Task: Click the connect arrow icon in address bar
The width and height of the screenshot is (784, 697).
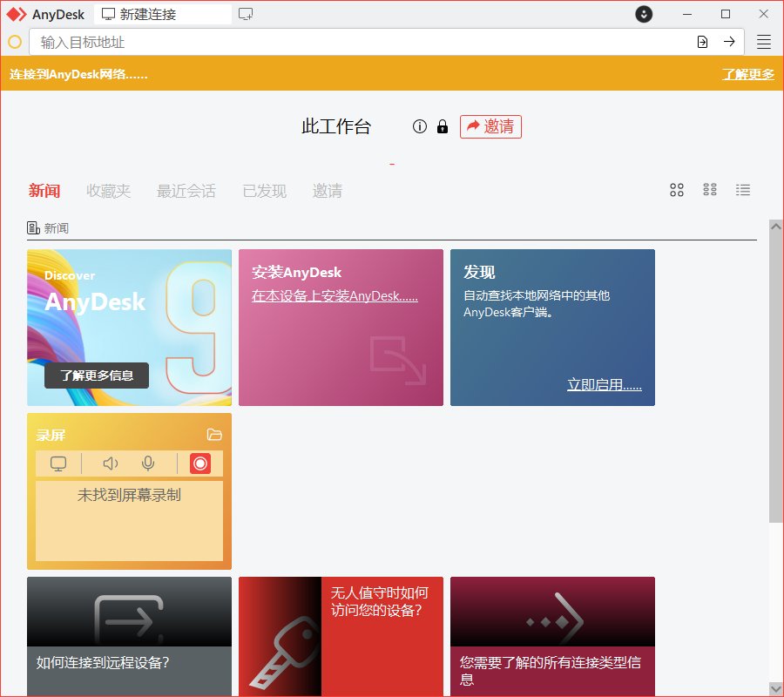Action: tap(729, 42)
